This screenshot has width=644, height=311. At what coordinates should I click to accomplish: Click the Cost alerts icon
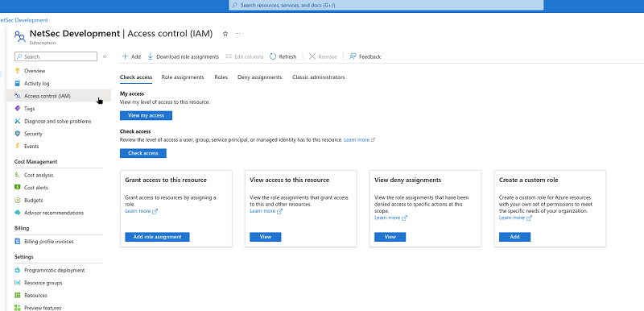[x=17, y=188]
